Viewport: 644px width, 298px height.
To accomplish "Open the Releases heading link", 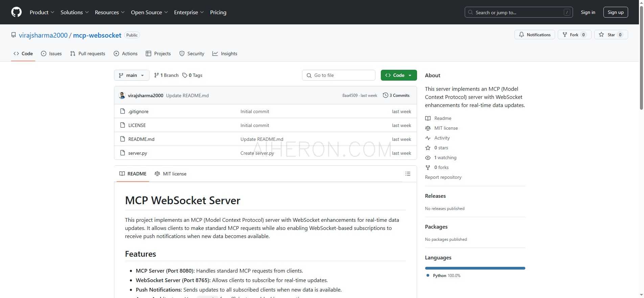I will click(435, 196).
